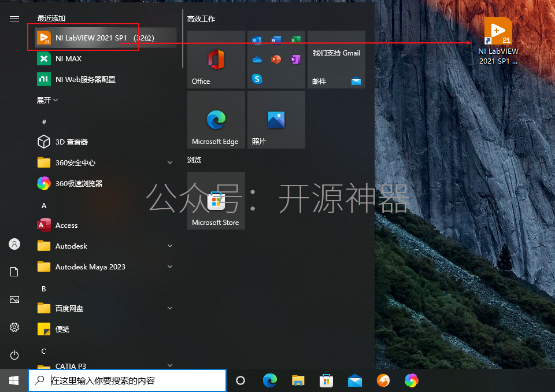Open Microsoft Access from the app list
This screenshot has height=392, width=555.
point(105,225)
